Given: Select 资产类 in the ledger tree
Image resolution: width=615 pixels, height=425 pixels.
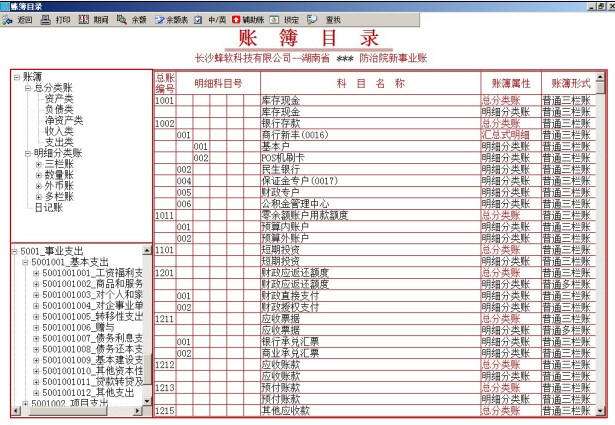Looking at the screenshot, I should point(59,99).
